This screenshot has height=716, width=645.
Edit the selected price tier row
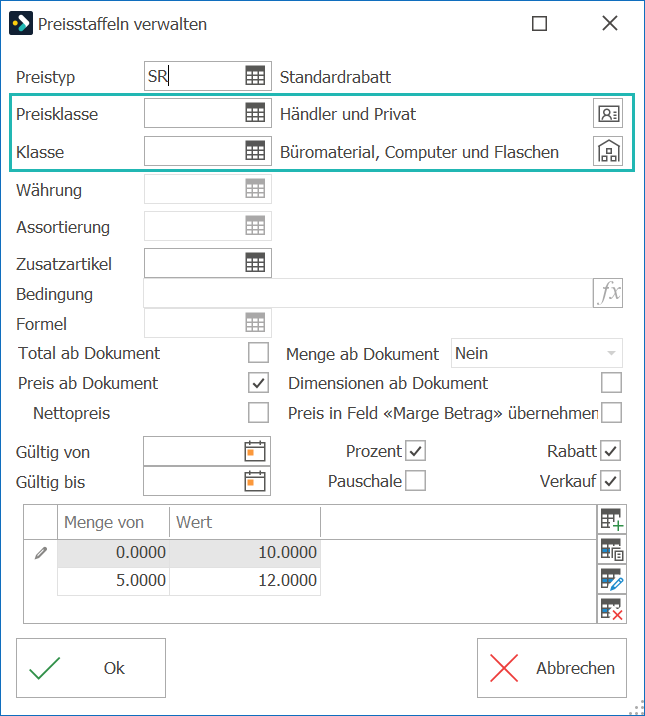coord(612,579)
